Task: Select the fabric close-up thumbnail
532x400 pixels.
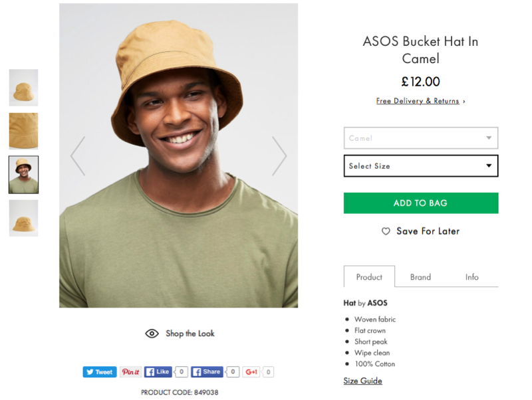Action: pos(23,131)
